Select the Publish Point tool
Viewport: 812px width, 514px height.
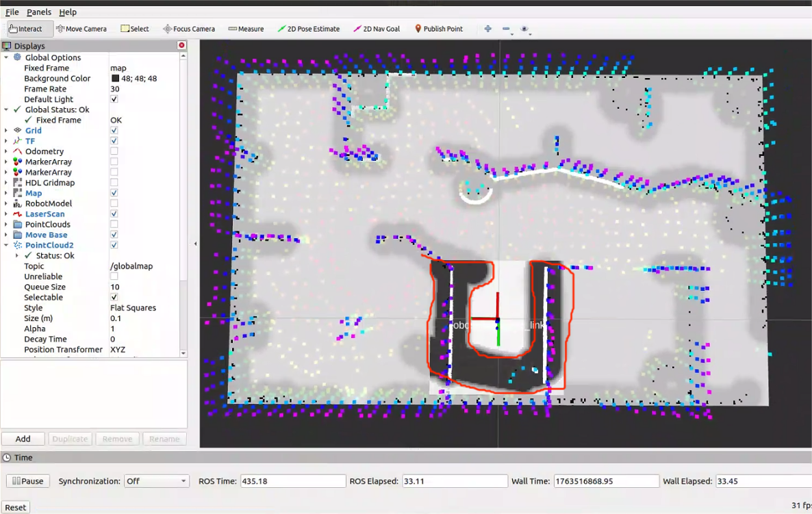(x=438, y=29)
